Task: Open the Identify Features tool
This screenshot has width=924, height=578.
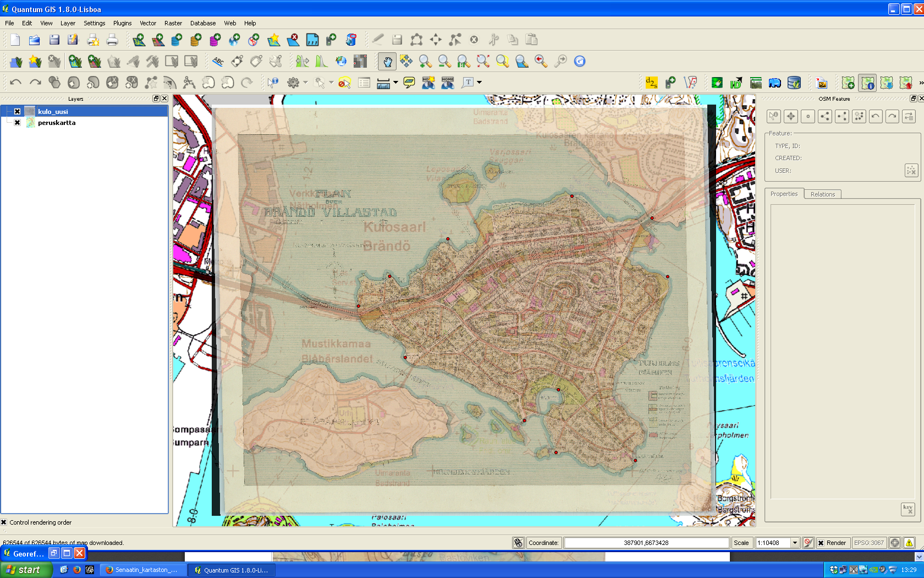Action: tap(273, 83)
